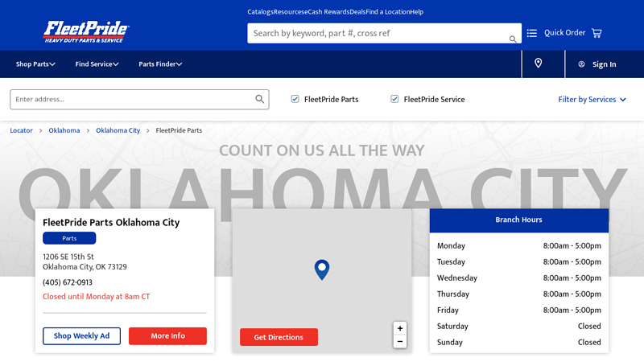Image resolution: width=644 pixels, height=362 pixels.
Task: Zoom out on the map
Action: coord(400,342)
